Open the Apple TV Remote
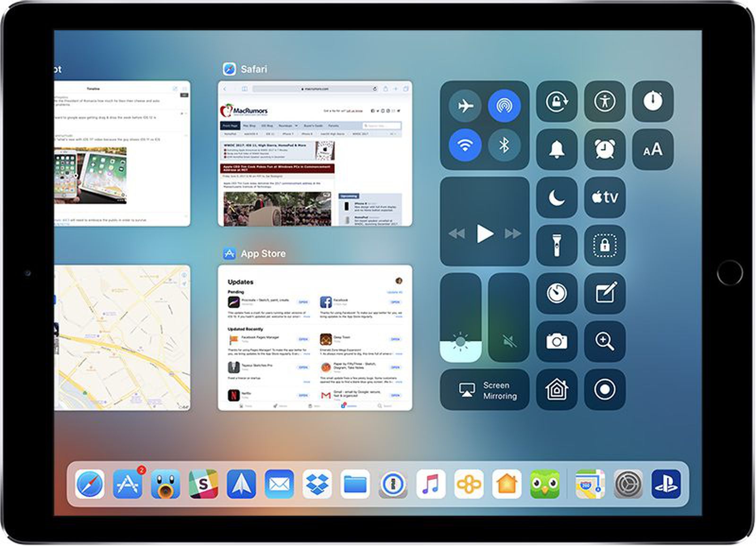The image size is (756, 546). point(605,197)
